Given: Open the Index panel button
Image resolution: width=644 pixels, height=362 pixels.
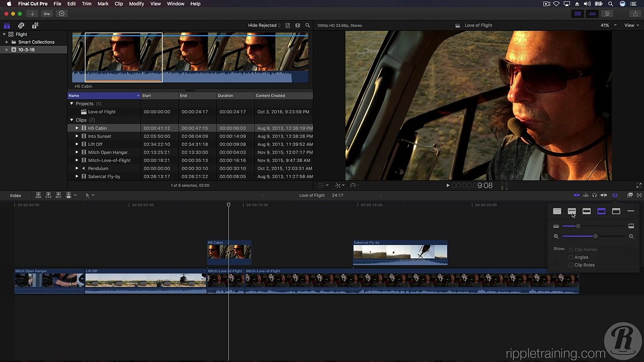Looking at the screenshot, I should pyautogui.click(x=16, y=195).
